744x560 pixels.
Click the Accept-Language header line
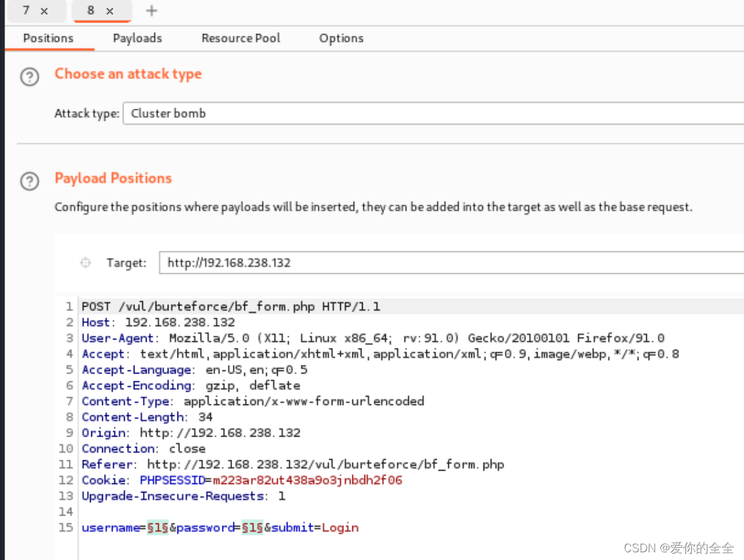195,370
